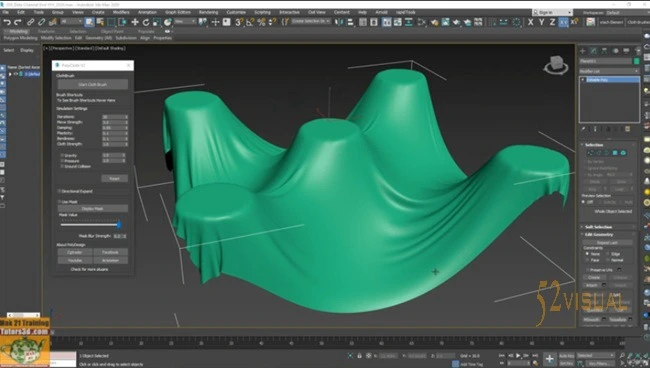Toggle the 3D Snaps icon

(x=239, y=22)
